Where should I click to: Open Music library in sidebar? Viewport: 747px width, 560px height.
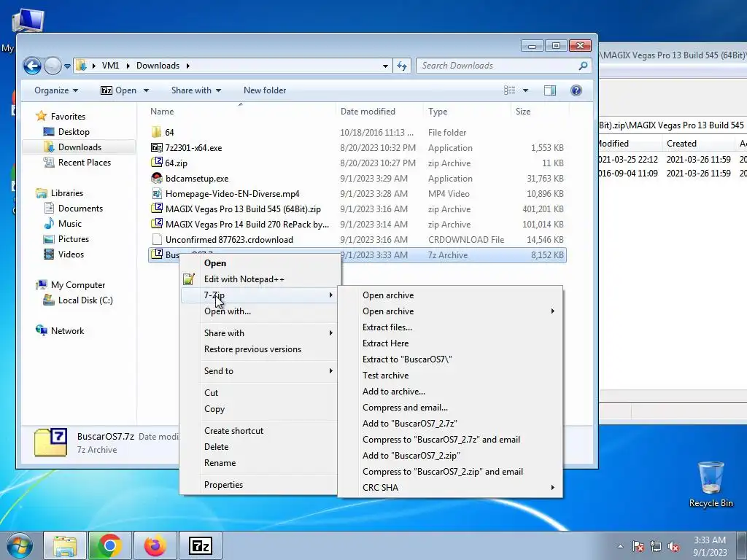[x=69, y=223]
